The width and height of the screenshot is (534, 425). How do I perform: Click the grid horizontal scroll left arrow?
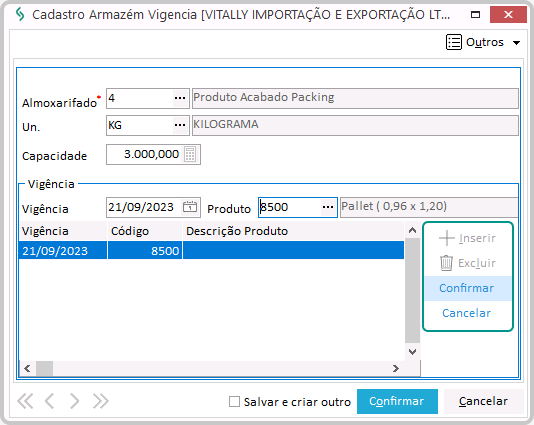[x=27, y=368]
